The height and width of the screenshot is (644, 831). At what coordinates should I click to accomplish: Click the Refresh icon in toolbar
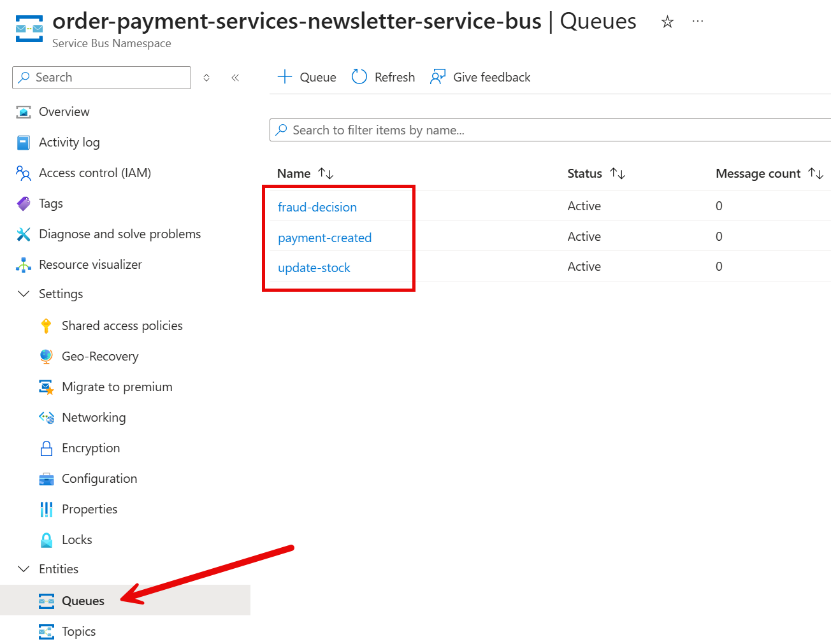pos(359,77)
